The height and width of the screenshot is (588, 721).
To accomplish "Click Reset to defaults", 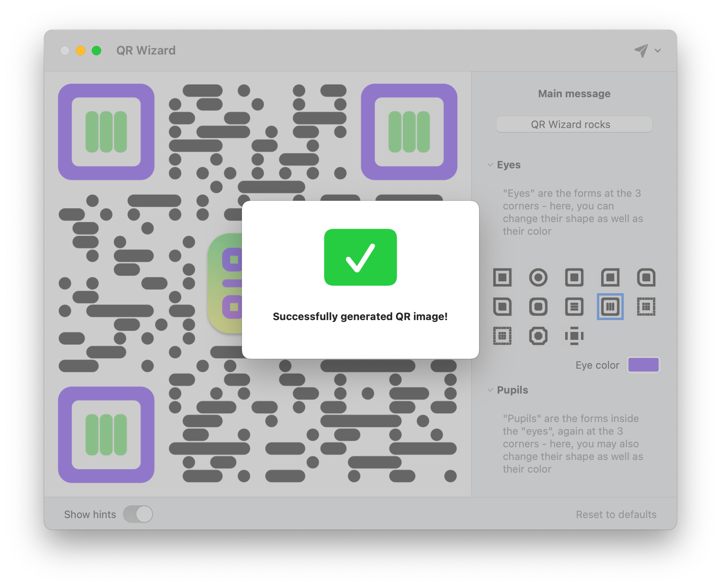I will tap(616, 514).
